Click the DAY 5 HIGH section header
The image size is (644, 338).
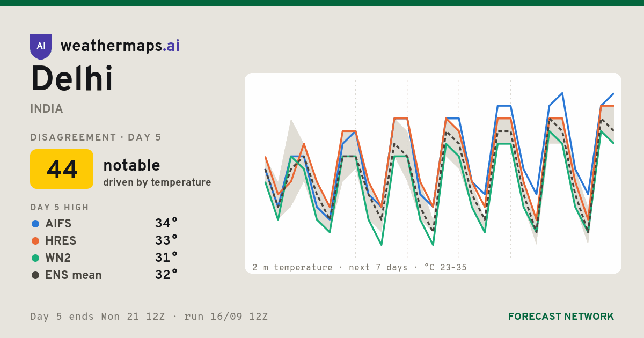click(x=60, y=208)
